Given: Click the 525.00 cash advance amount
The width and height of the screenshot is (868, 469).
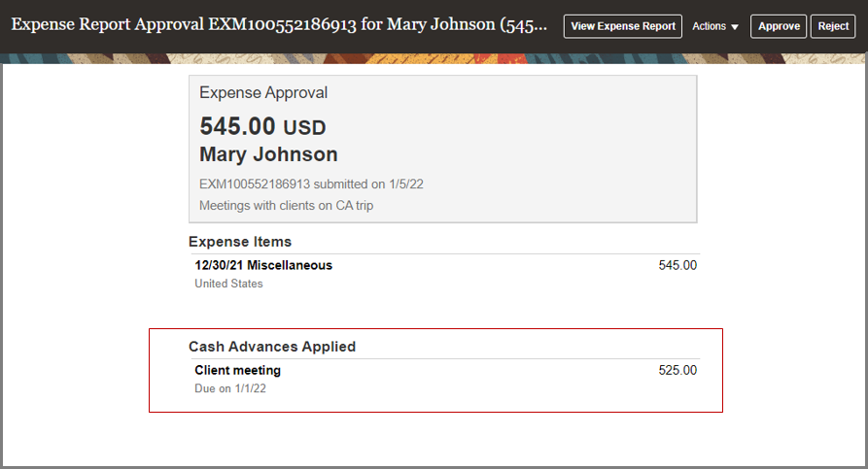Looking at the screenshot, I should pos(677,370).
